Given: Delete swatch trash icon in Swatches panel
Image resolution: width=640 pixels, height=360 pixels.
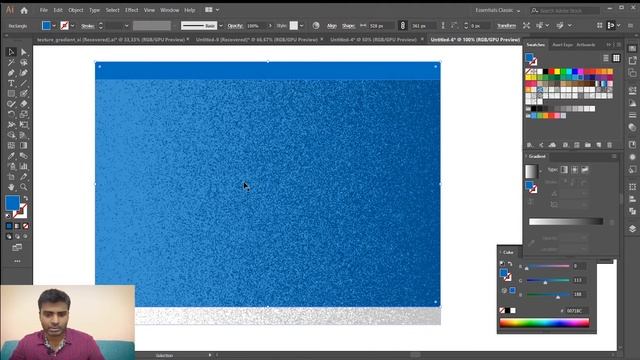Looking at the screenshot, I should [609, 145].
